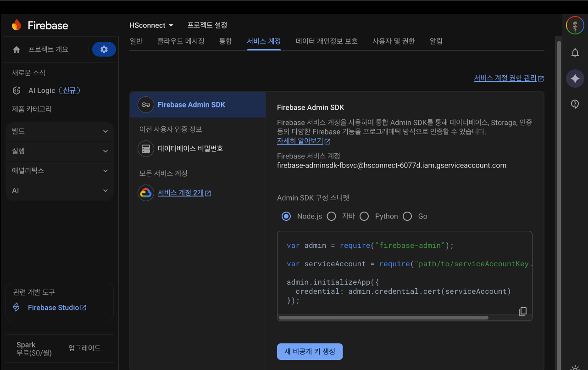
Task: Click the Spark 무료($0/월) plan text
Action: tap(34, 349)
